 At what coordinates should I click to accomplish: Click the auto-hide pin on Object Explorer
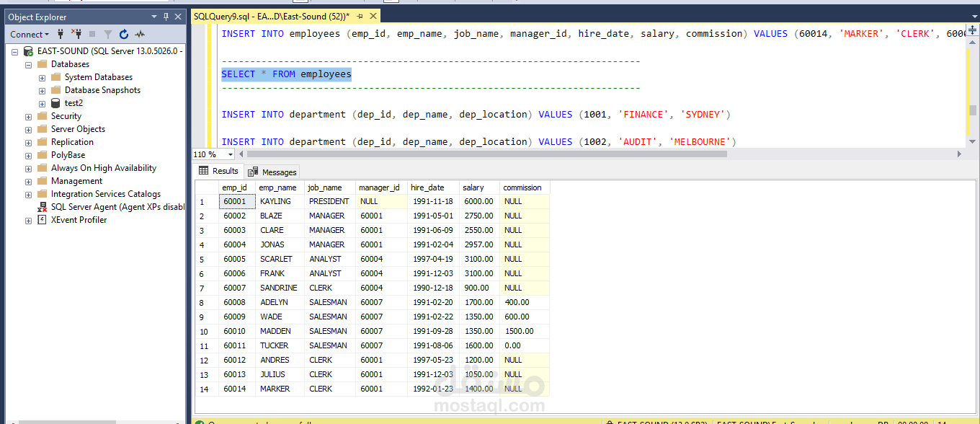(166, 16)
